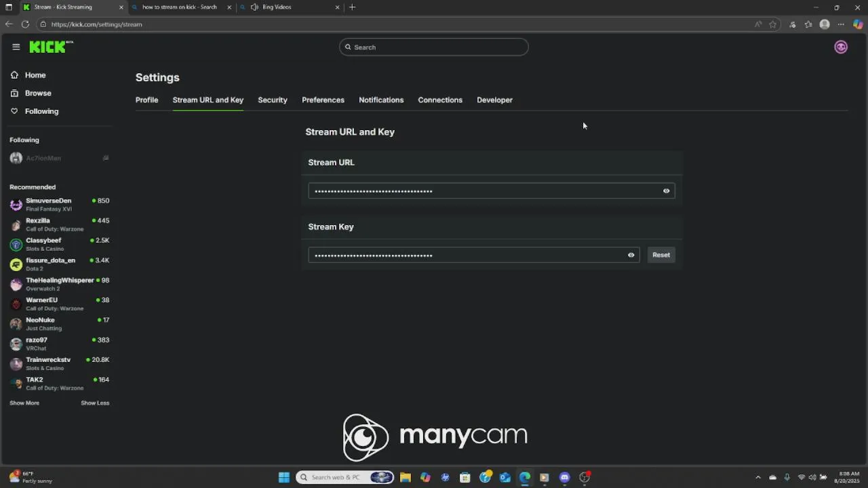Screen dimensions: 868x488
Task: Open Microsoft Store from taskbar
Action: pos(465,477)
